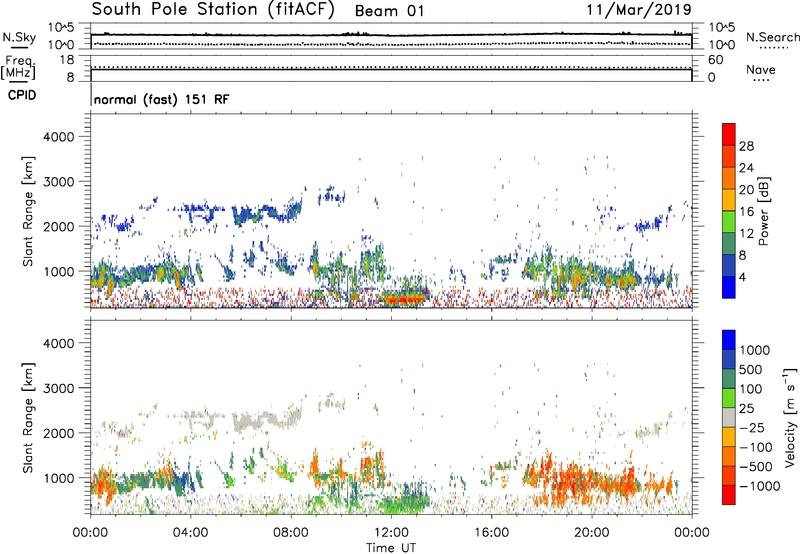Click the 'Nave' legend label
The width and height of the screenshot is (800, 554).
(x=761, y=70)
